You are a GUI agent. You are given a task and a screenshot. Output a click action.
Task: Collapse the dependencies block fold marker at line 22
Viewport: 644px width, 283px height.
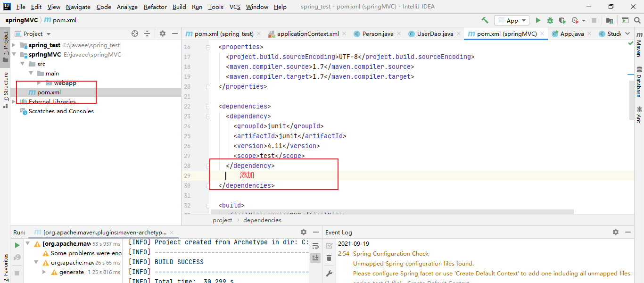coord(208,107)
